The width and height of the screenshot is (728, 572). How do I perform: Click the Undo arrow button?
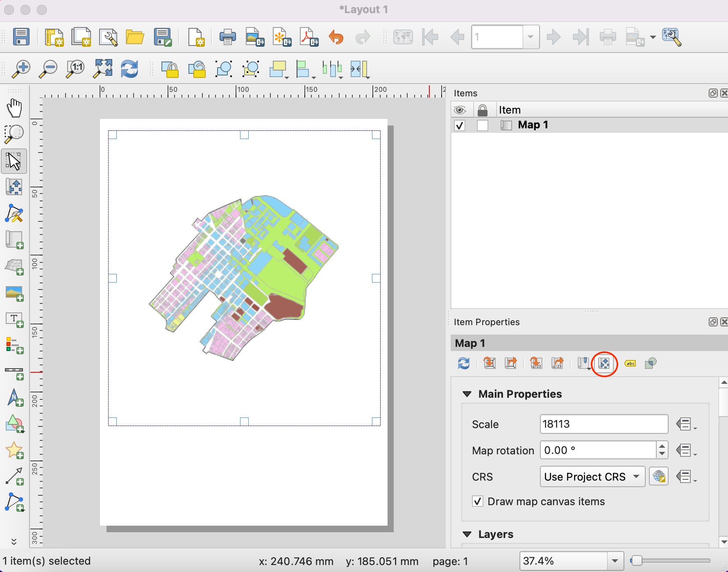336,37
